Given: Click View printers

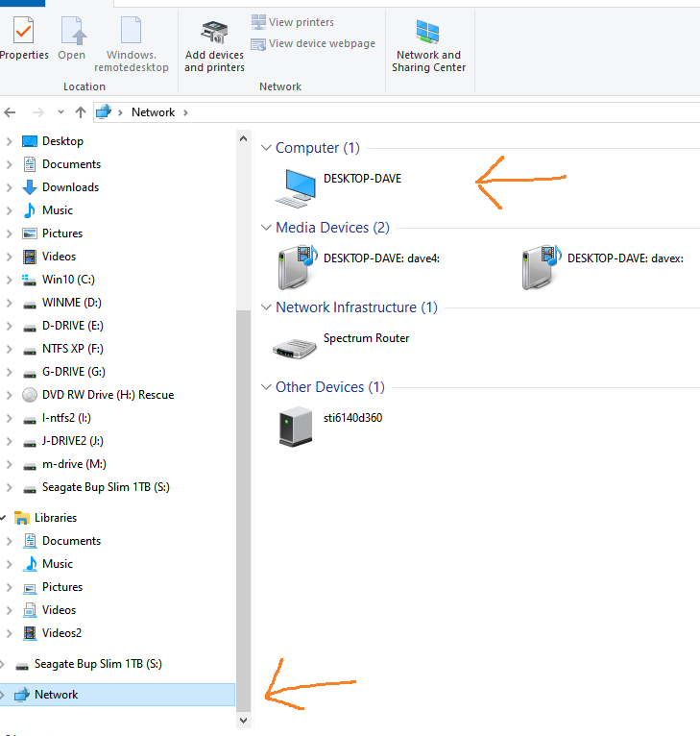Looking at the screenshot, I should [292, 22].
